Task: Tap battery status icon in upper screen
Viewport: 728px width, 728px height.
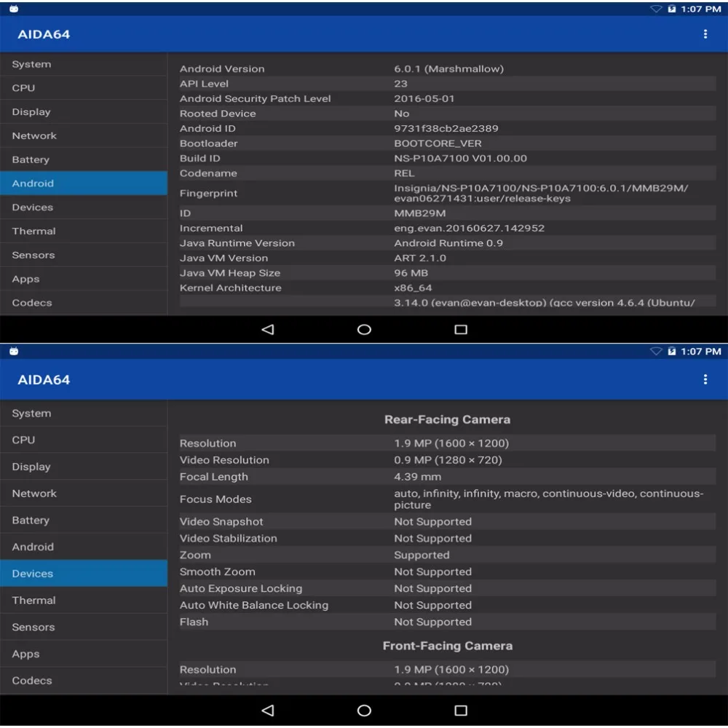Action: click(x=671, y=9)
